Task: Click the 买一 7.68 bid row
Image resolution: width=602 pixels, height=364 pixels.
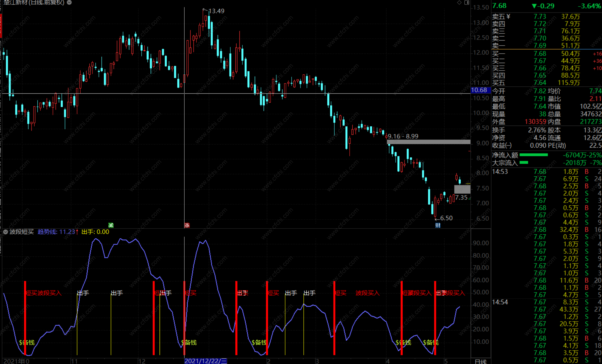Action: click(540, 54)
